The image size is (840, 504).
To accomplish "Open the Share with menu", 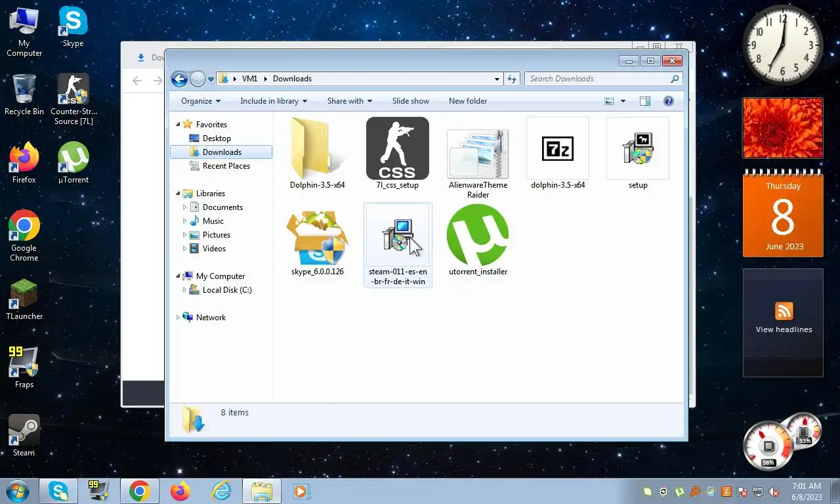I will pyautogui.click(x=350, y=101).
